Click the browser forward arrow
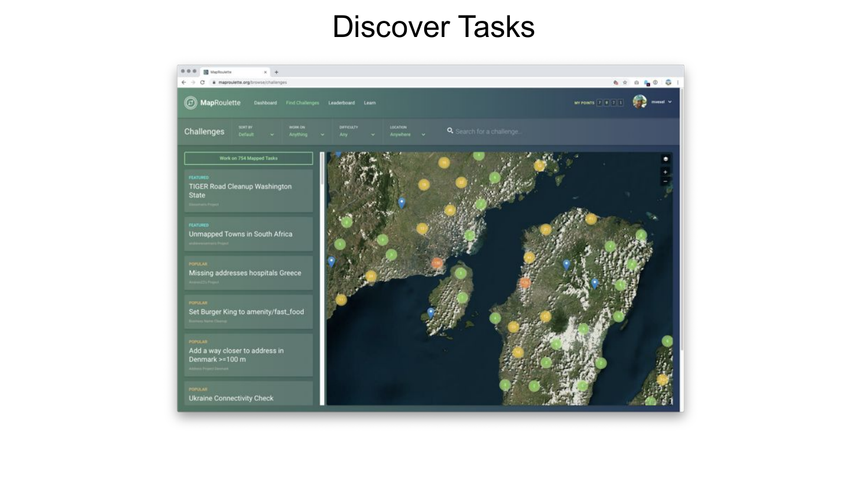This screenshot has width=868, height=488. 193,82
